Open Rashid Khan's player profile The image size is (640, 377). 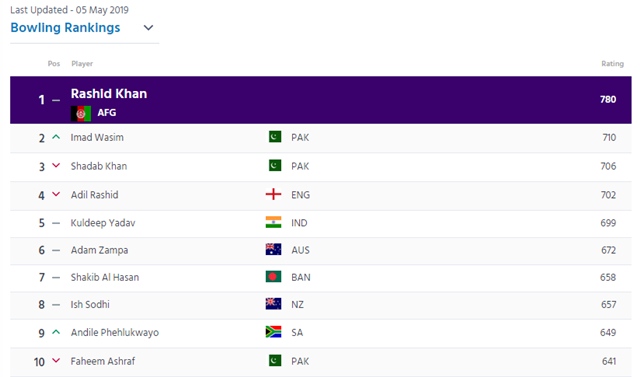pos(109,93)
